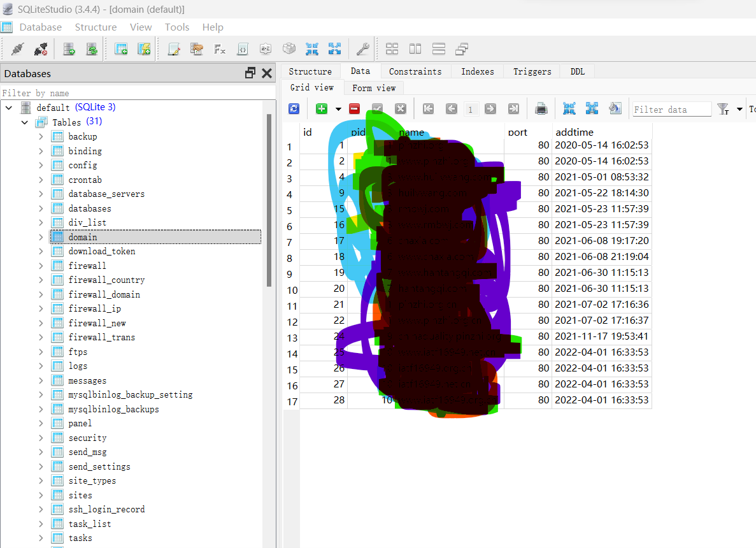Open code snippets editor icon
Screen dimensions: 756x548
[x=243, y=48]
